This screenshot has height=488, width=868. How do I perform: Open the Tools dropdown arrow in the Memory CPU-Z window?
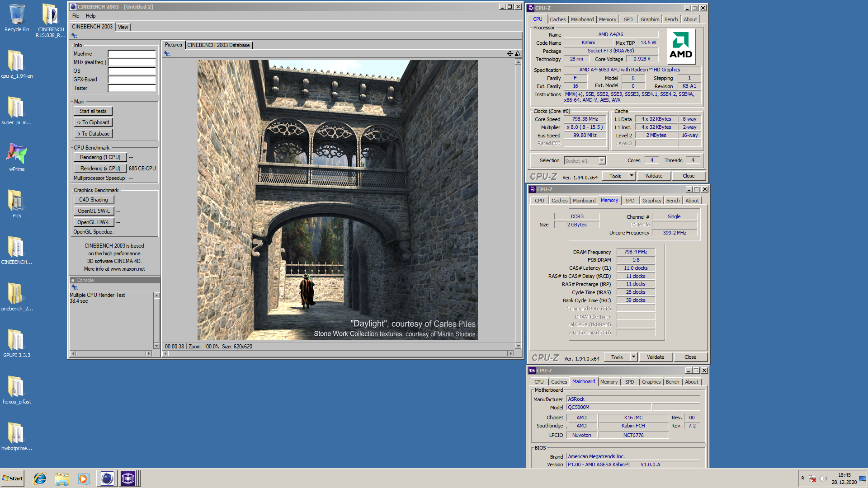(x=634, y=357)
